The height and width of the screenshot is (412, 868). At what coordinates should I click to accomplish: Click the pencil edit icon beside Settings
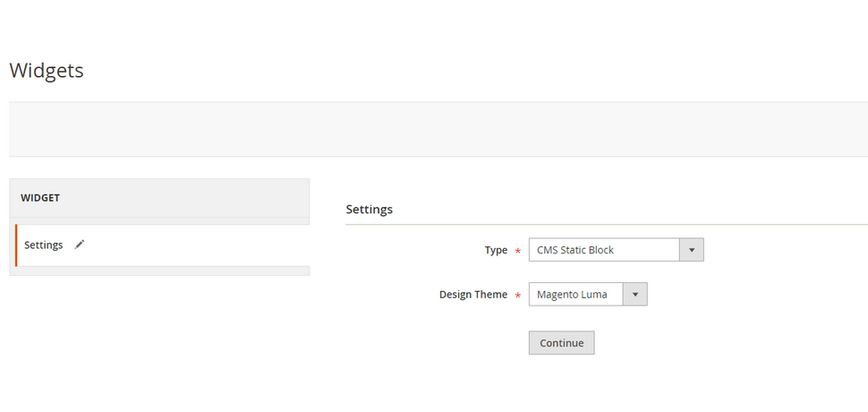80,245
